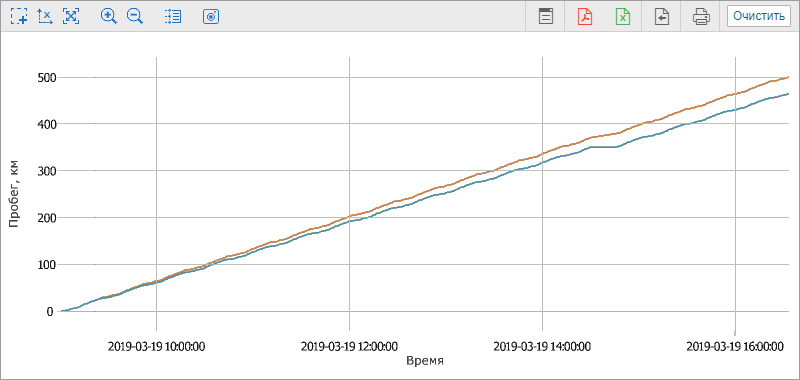The width and height of the screenshot is (800, 380).
Task: Print the mileage chart
Action: [701, 16]
